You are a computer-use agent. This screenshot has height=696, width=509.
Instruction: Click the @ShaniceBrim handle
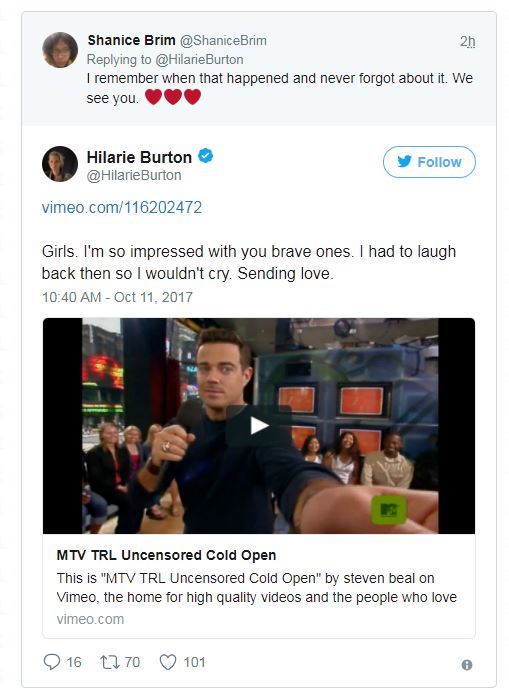coord(223,40)
